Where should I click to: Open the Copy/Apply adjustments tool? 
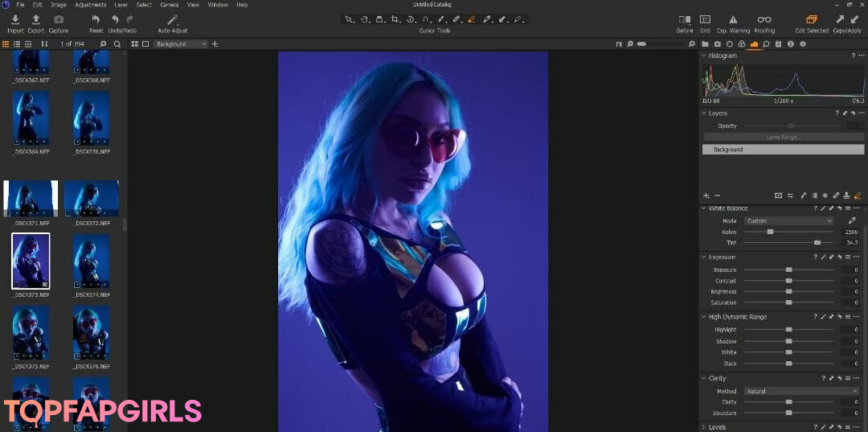(846, 19)
